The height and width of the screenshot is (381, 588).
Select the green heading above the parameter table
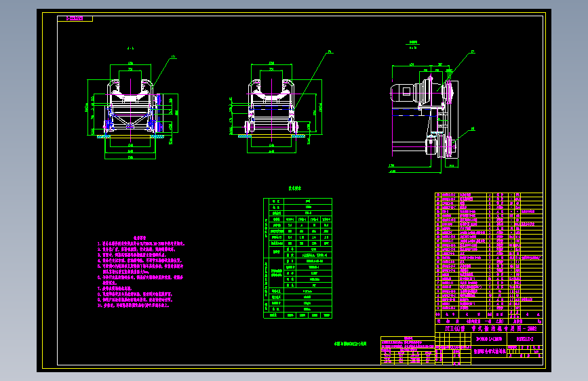pyautogui.click(x=295, y=188)
